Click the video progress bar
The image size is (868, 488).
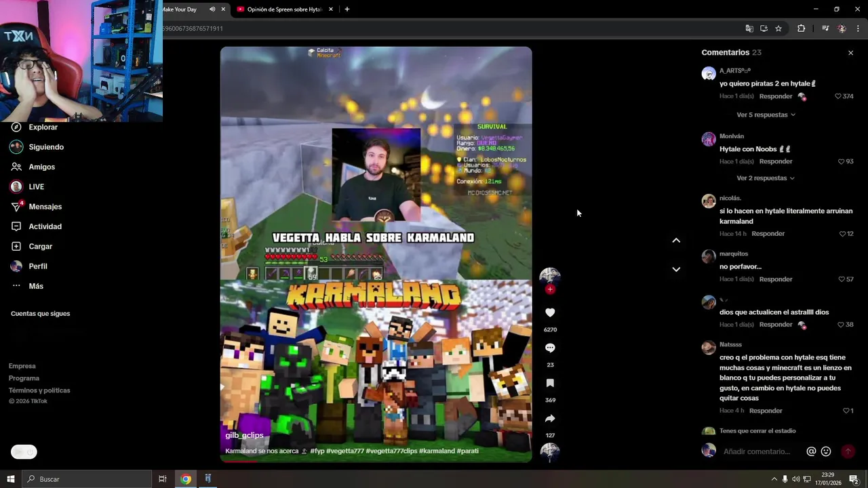376,462
